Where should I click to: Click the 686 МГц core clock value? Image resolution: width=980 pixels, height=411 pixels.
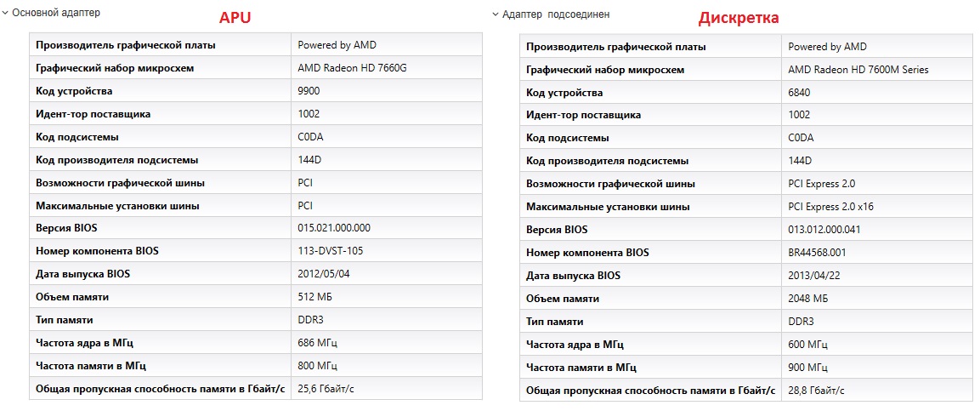(x=318, y=342)
